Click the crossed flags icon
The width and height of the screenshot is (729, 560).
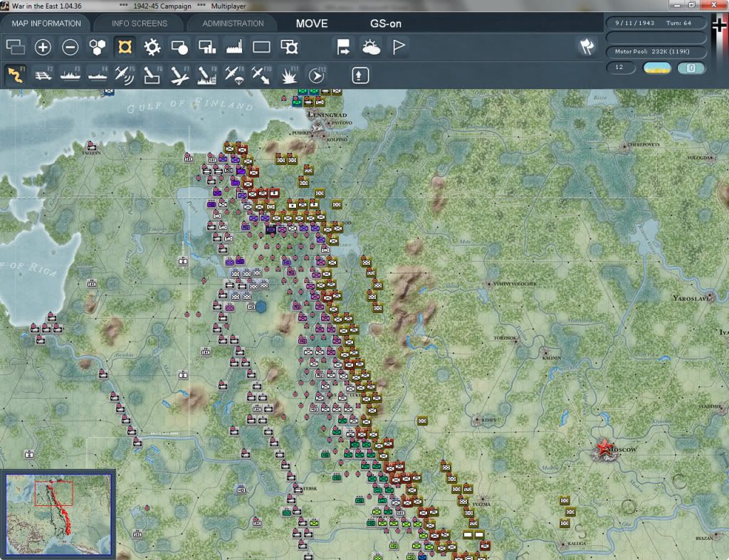(587, 46)
